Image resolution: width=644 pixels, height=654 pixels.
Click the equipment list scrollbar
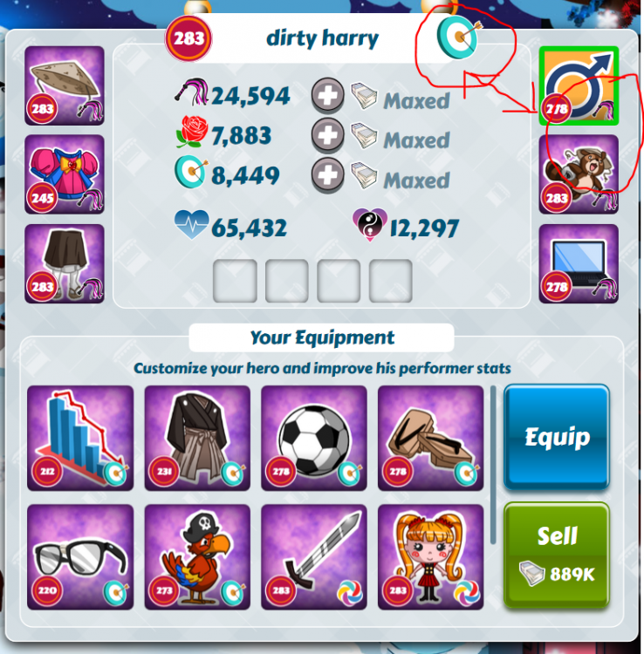[493, 465]
